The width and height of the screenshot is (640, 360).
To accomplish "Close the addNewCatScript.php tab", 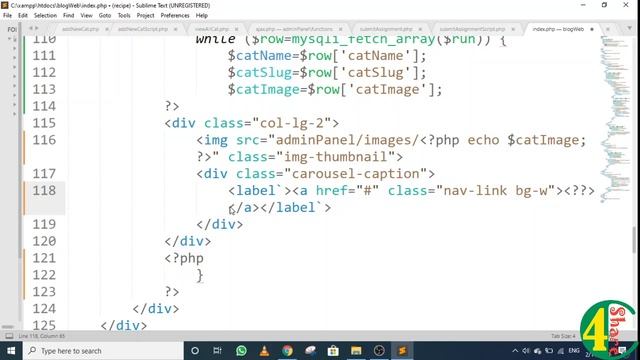I will (176, 29).
